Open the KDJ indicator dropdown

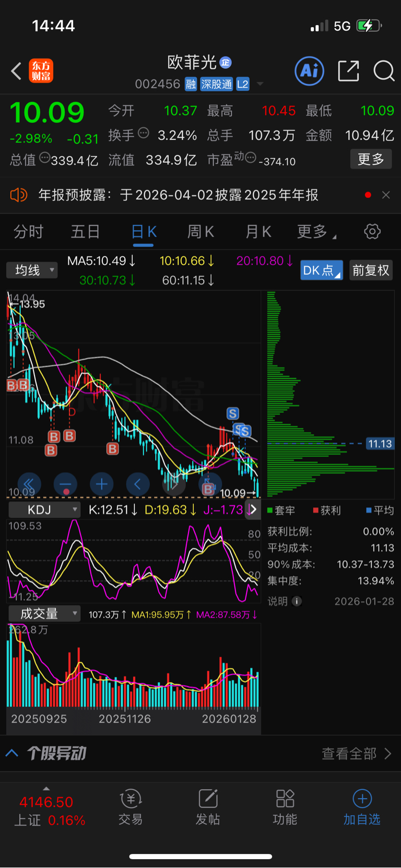click(x=44, y=509)
